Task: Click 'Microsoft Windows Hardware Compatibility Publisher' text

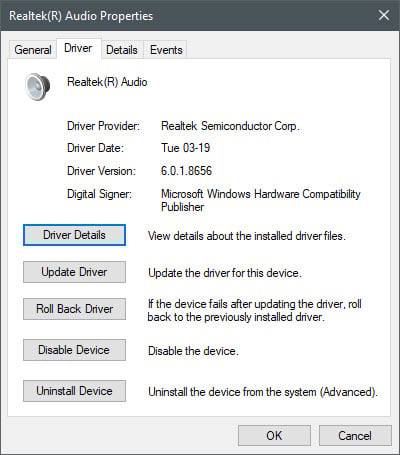Action: point(261,200)
